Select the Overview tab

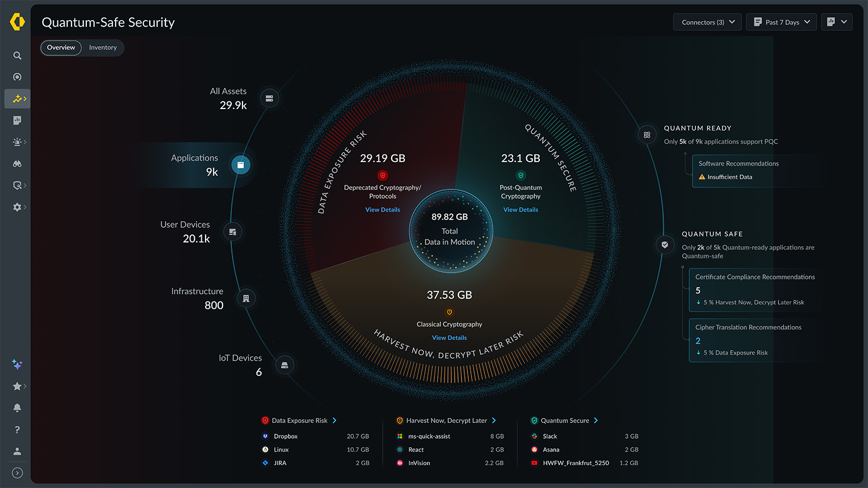[x=61, y=48]
